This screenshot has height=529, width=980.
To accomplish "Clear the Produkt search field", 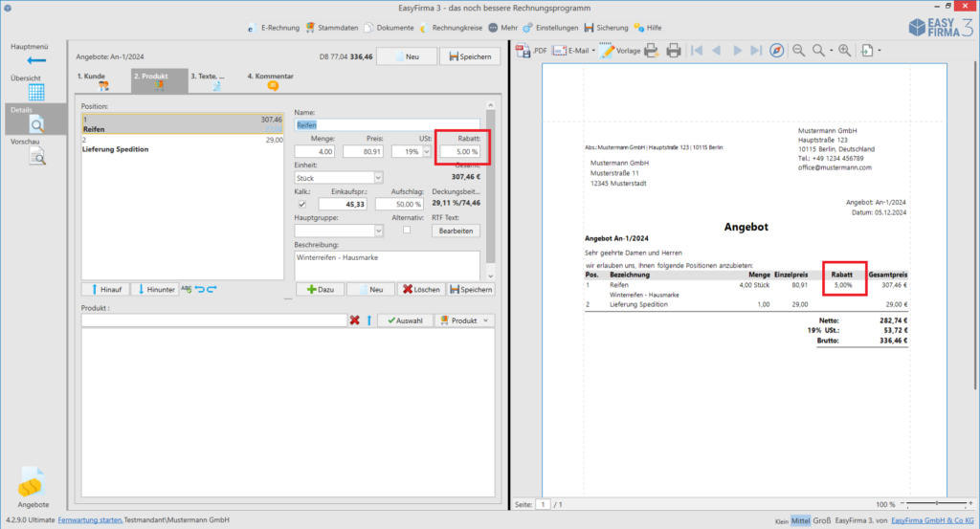I will [x=354, y=320].
